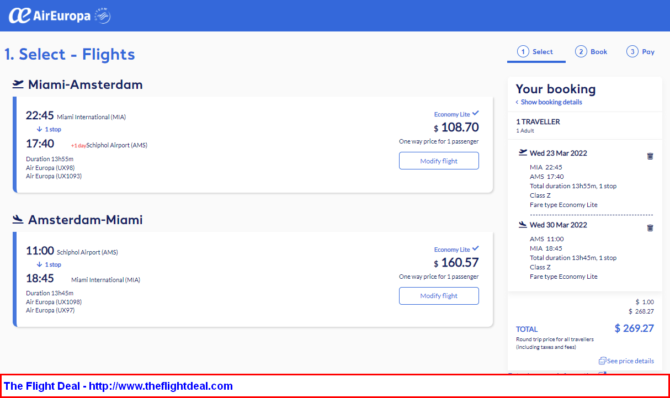Click Total duration 13h55m, 1 stop text

click(573, 186)
